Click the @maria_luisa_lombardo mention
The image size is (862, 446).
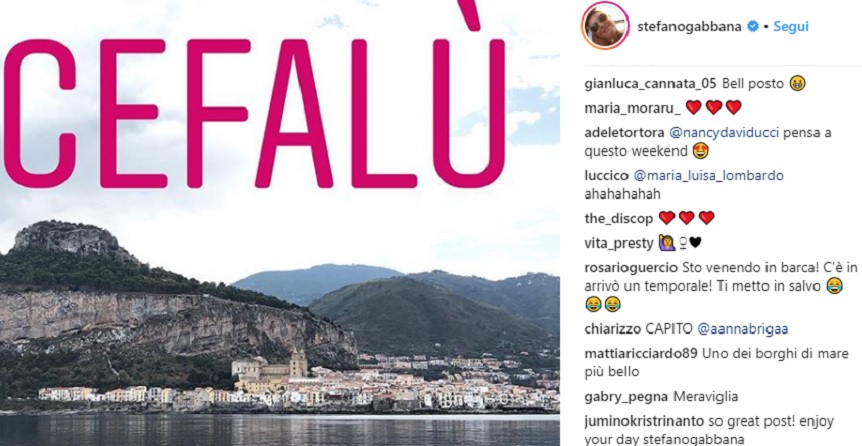coord(709,176)
